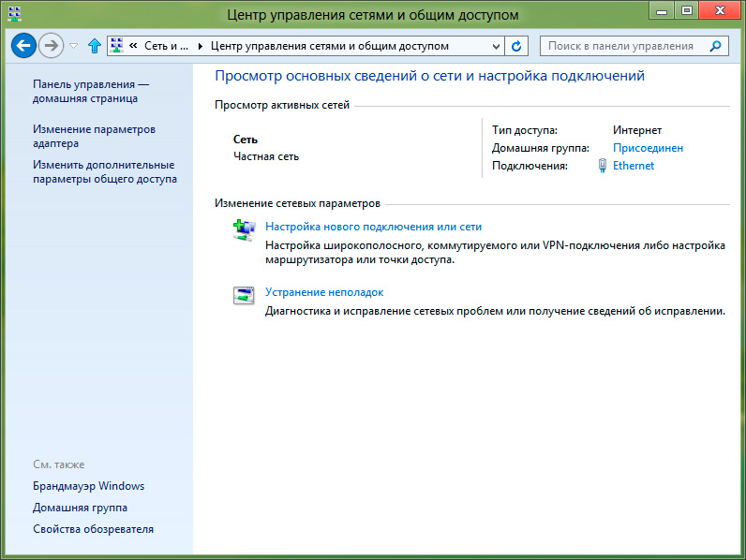The height and width of the screenshot is (560, 746).
Task: Open the window system menu icon in title bar
Action: tap(14, 14)
